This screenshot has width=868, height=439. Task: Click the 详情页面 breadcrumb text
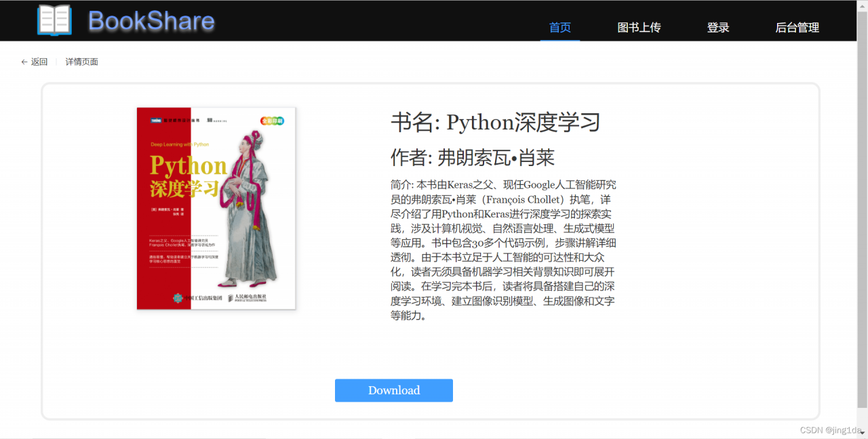click(82, 62)
